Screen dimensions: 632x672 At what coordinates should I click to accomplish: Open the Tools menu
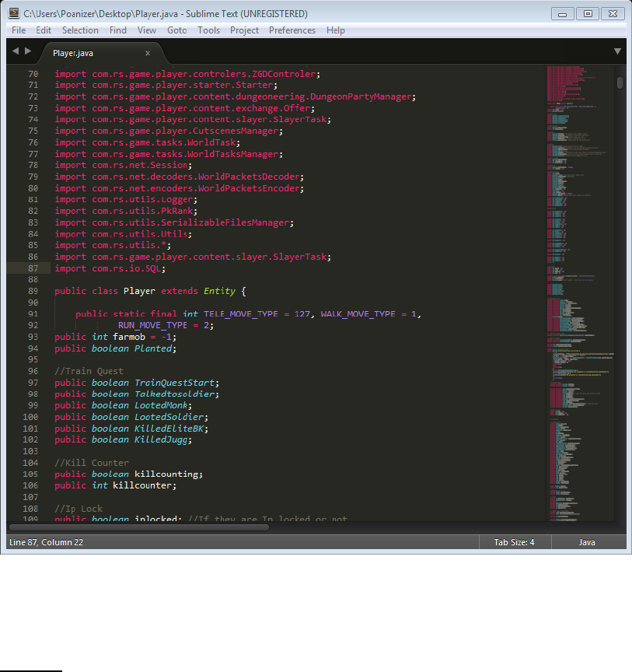click(x=208, y=30)
